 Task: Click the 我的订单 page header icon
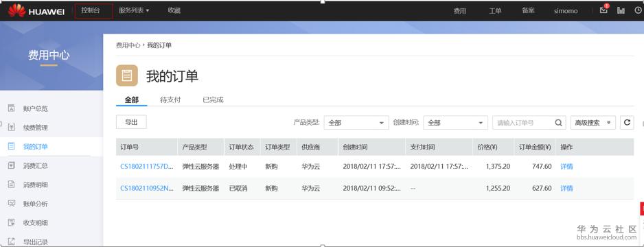[126, 75]
